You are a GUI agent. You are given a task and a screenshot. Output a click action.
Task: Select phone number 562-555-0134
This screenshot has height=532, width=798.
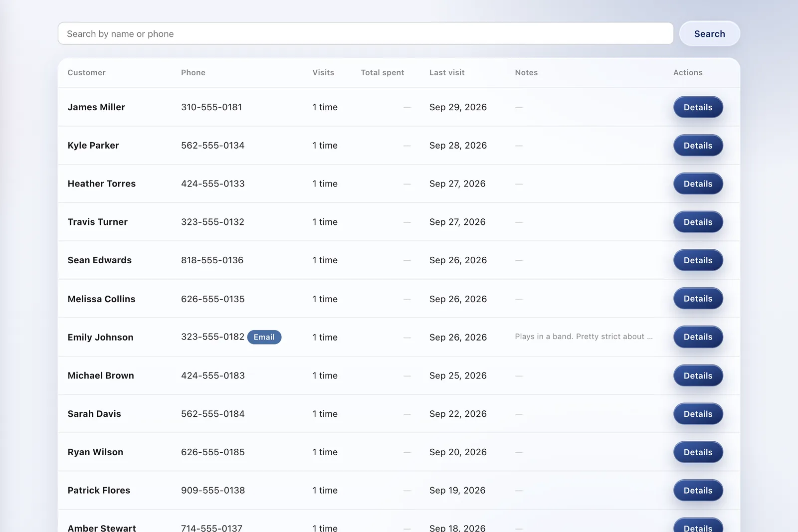[x=213, y=146]
